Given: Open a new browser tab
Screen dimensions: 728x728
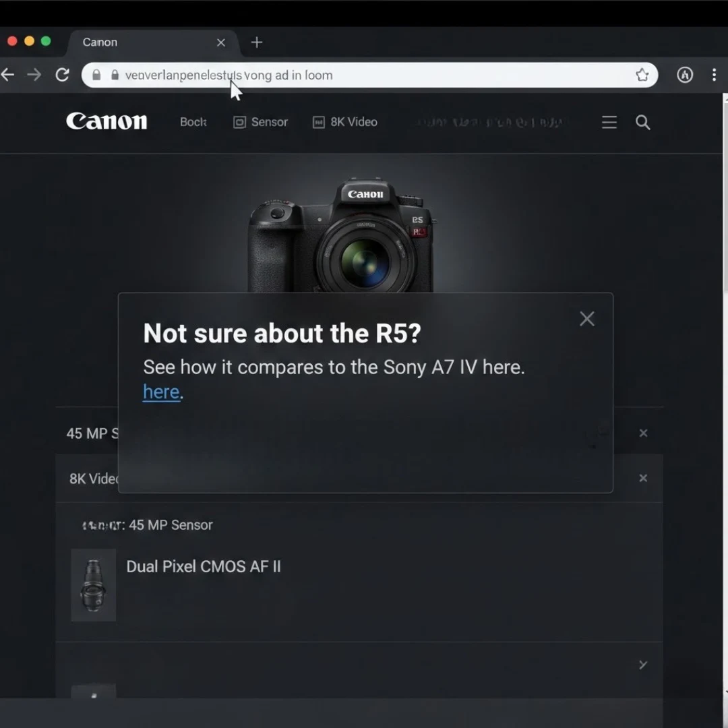Looking at the screenshot, I should tap(257, 42).
